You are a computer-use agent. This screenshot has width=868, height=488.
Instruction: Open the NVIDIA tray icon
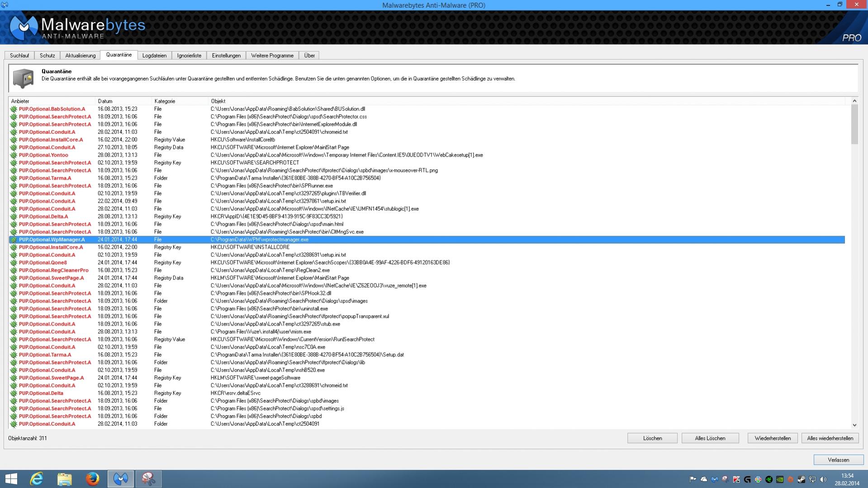tap(780, 479)
